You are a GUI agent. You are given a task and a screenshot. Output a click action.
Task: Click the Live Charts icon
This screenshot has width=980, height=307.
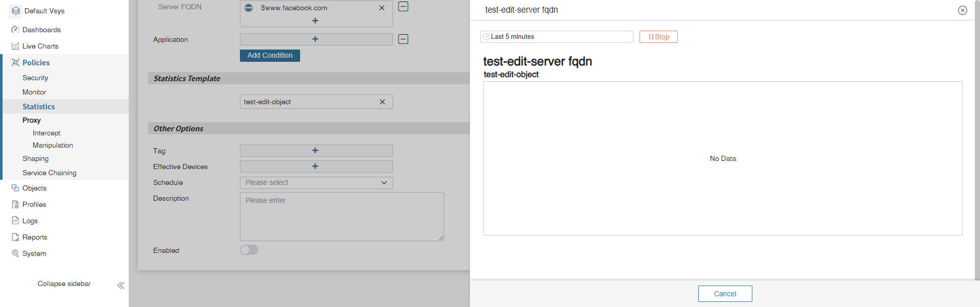pyautogui.click(x=15, y=46)
